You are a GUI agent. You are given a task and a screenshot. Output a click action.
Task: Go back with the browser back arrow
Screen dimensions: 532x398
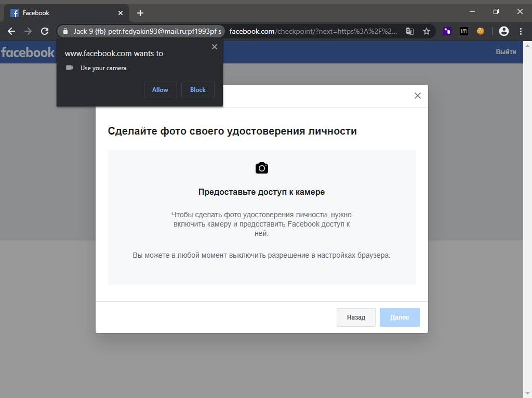click(11, 32)
